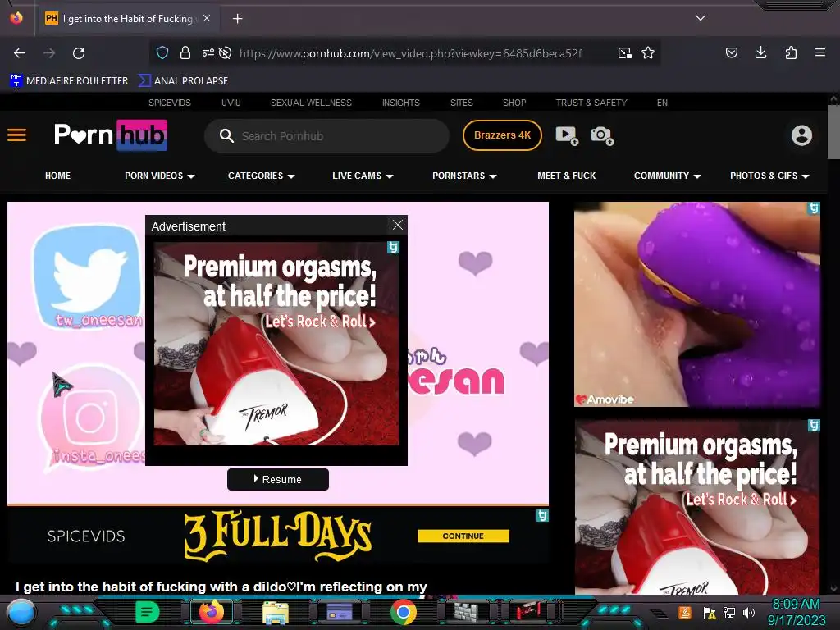Screen dimensions: 840x630
Task: Open the MEDIAFIRE ROULETTER bookmark
Action: point(69,81)
